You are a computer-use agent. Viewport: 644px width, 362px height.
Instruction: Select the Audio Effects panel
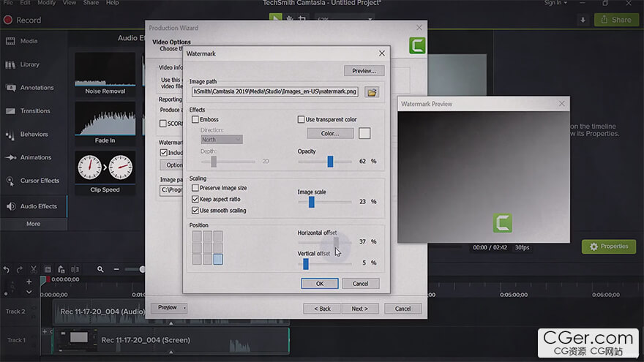click(34, 206)
